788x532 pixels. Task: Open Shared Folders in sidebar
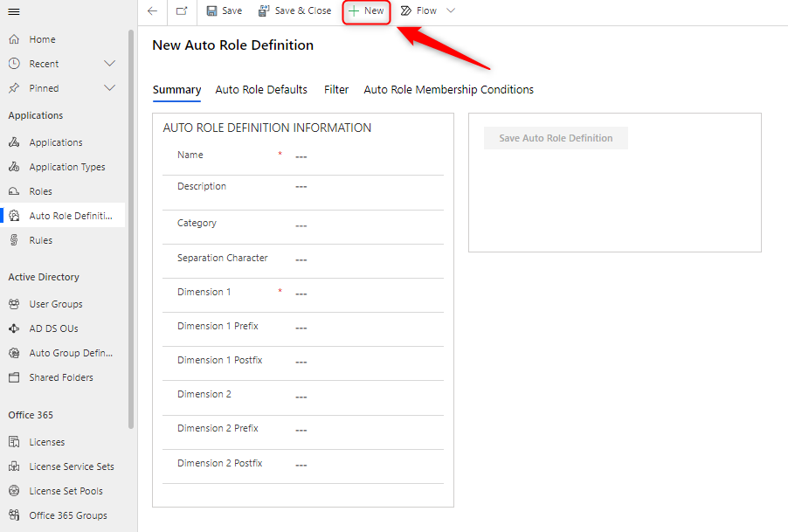click(61, 377)
